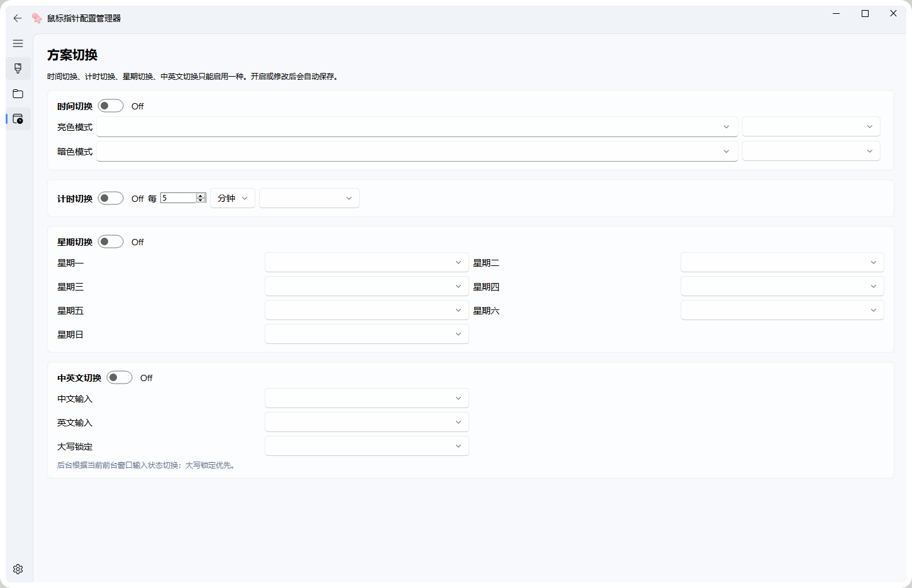Viewport: 912px width, 588px height.
Task: Open the small dropdown beside 暗色模式
Action: tap(811, 151)
